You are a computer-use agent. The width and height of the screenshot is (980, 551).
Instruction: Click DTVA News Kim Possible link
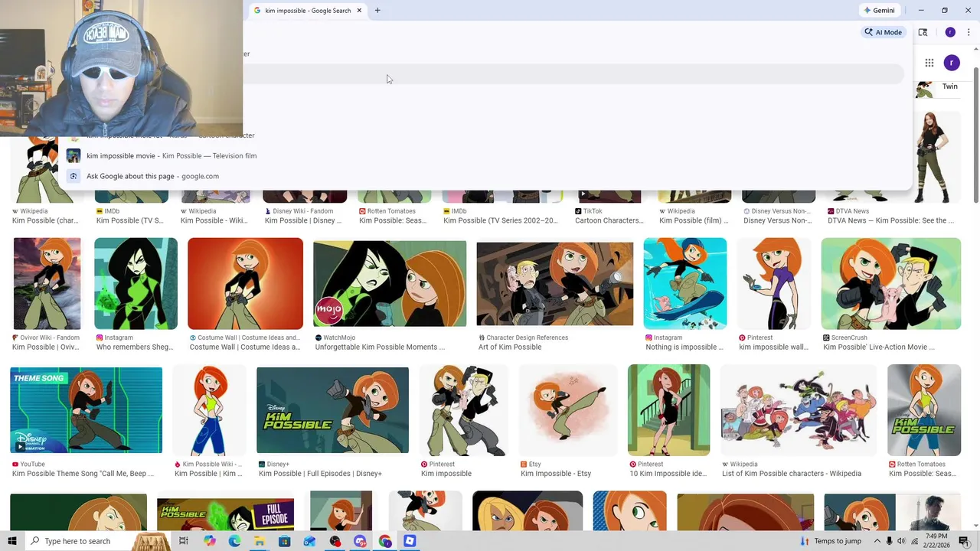pos(890,220)
